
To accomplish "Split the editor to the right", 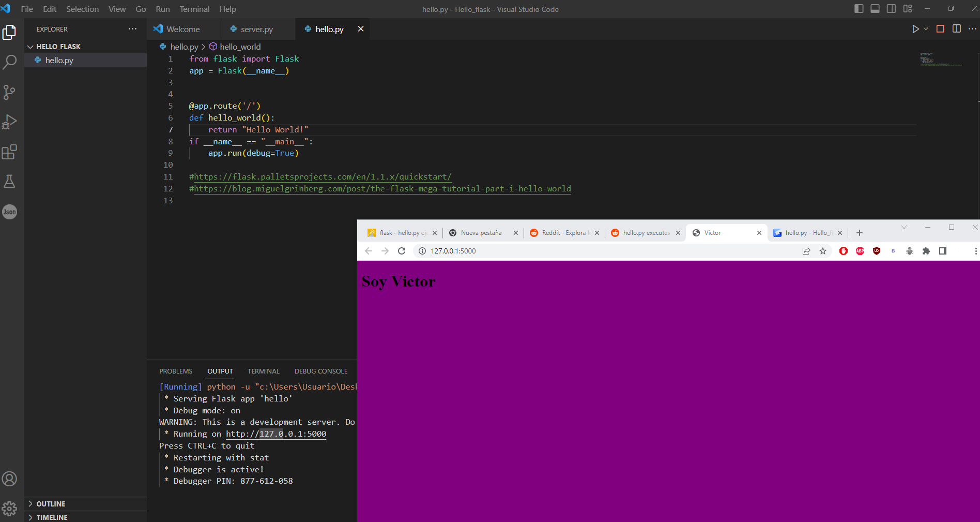I will point(957,29).
